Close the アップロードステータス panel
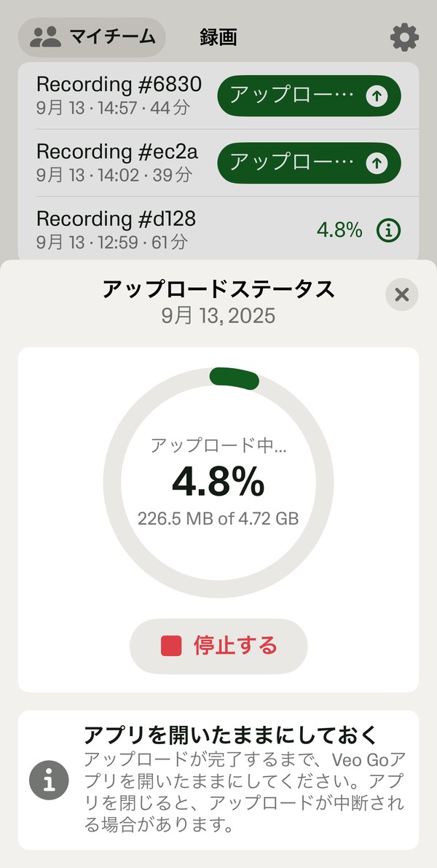This screenshot has width=437, height=868. pos(401,294)
